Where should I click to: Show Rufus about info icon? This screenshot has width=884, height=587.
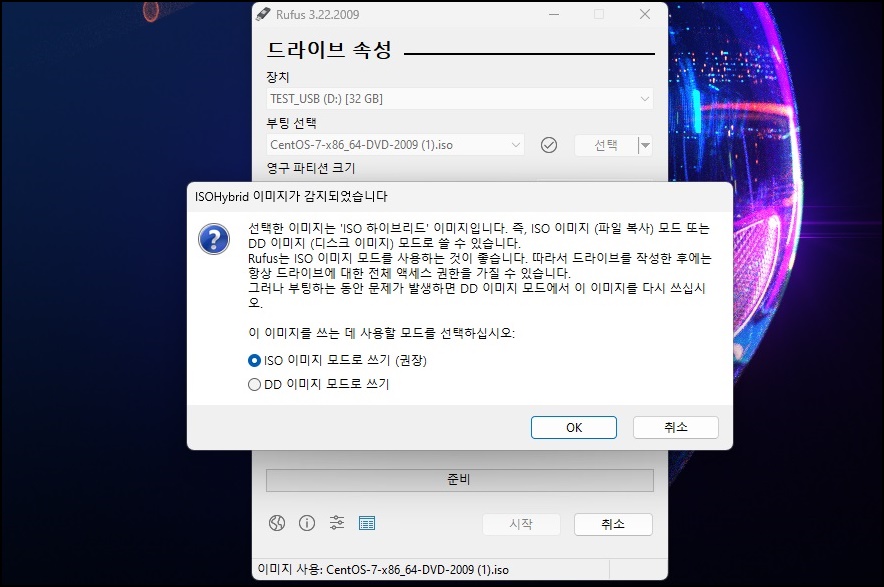pyautogui.click(x=307, y=523)
